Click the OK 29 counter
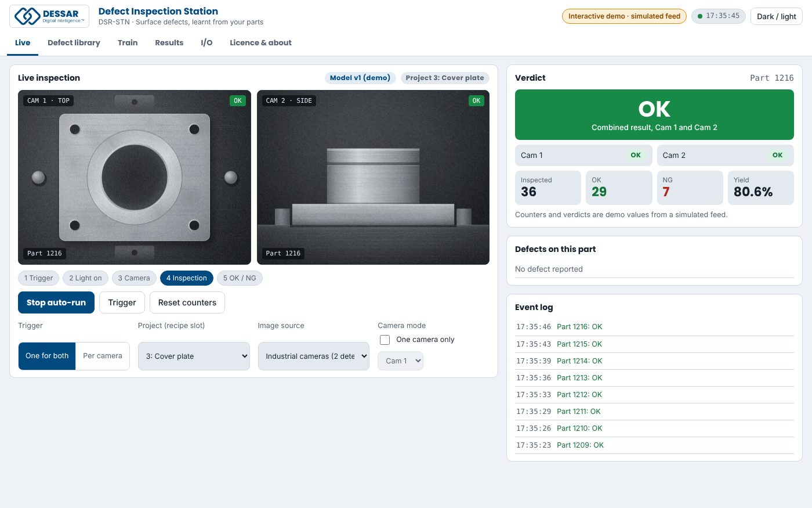Screen dimensions: 812x508 click(619, 188)
